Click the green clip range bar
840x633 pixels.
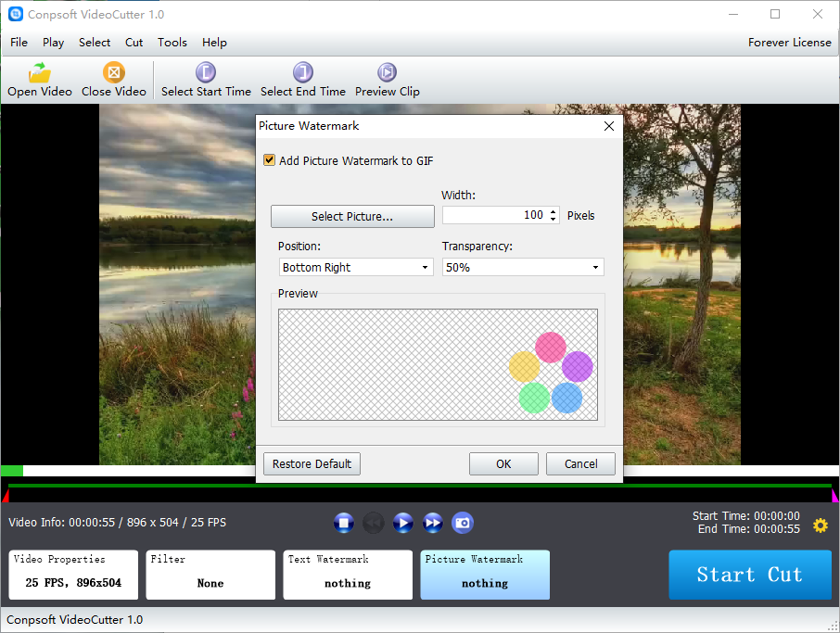pyautogui.click(x=419, y=486)
